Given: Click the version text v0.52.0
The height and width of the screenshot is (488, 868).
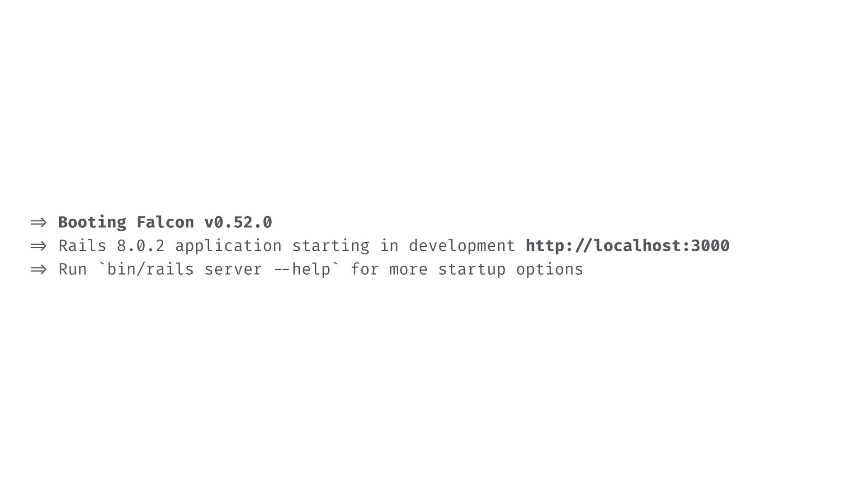Looking at the screenshot, I should click(x=238, y=222).
